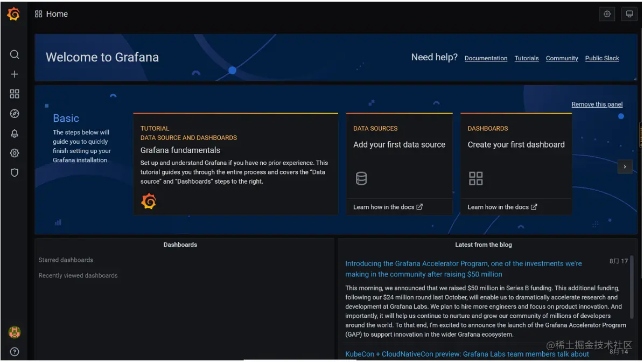This screenshot has width=644, height=362.
Task: Open the KubeCon + CloudNativeCon preview post
Action: (467, 354)
